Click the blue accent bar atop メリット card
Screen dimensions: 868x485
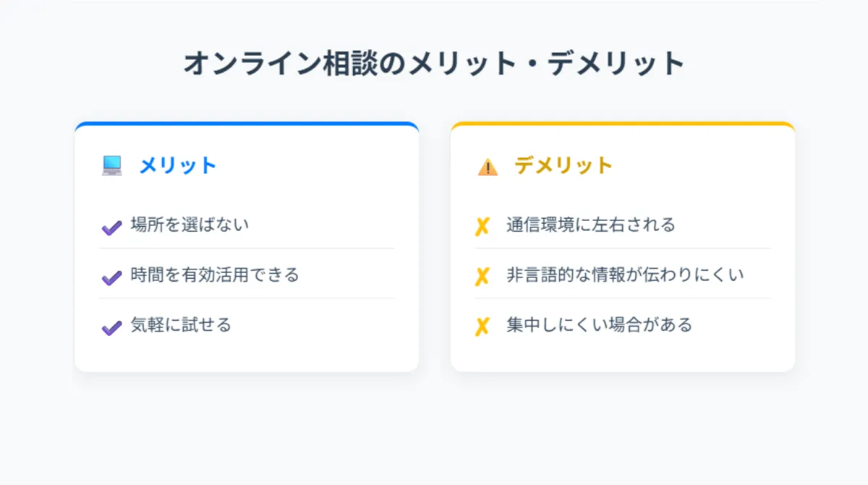coord(247,124)
